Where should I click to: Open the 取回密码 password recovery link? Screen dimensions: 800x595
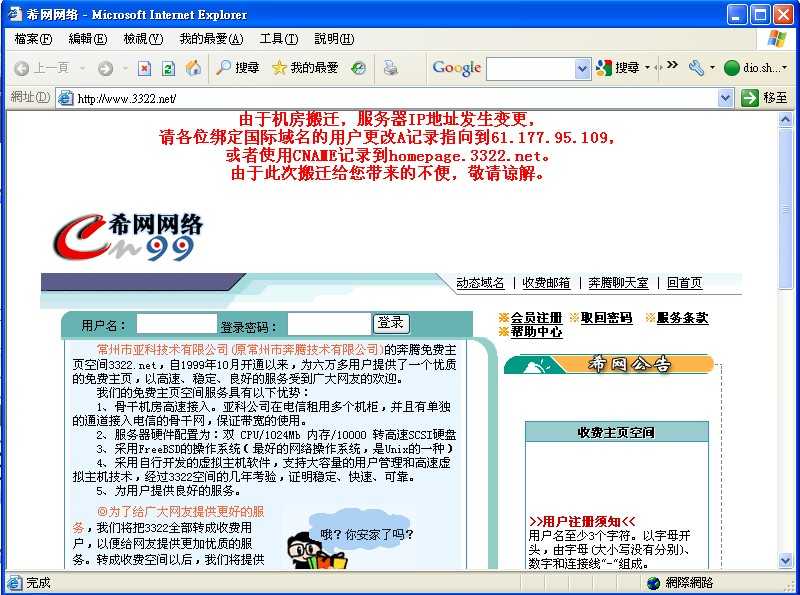tap(607, 317)
